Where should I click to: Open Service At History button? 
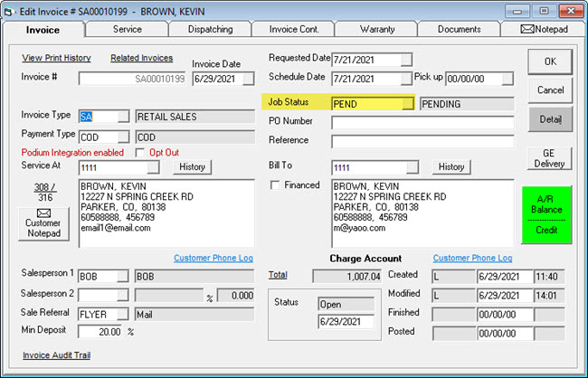[192, 167]
